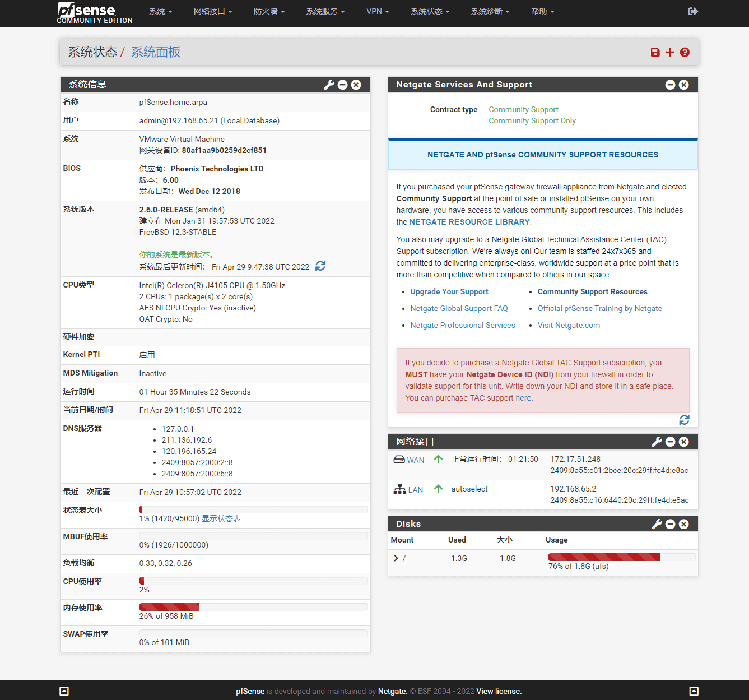Click the CPU使用率 progress bar
Viewport: 749px width, 700px height.
click(254, 581)
